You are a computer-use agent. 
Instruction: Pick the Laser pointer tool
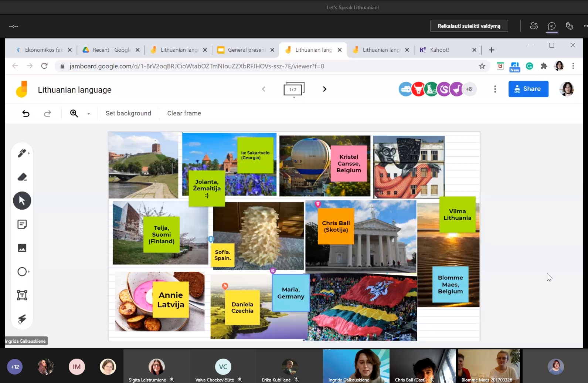click(22, 319)
